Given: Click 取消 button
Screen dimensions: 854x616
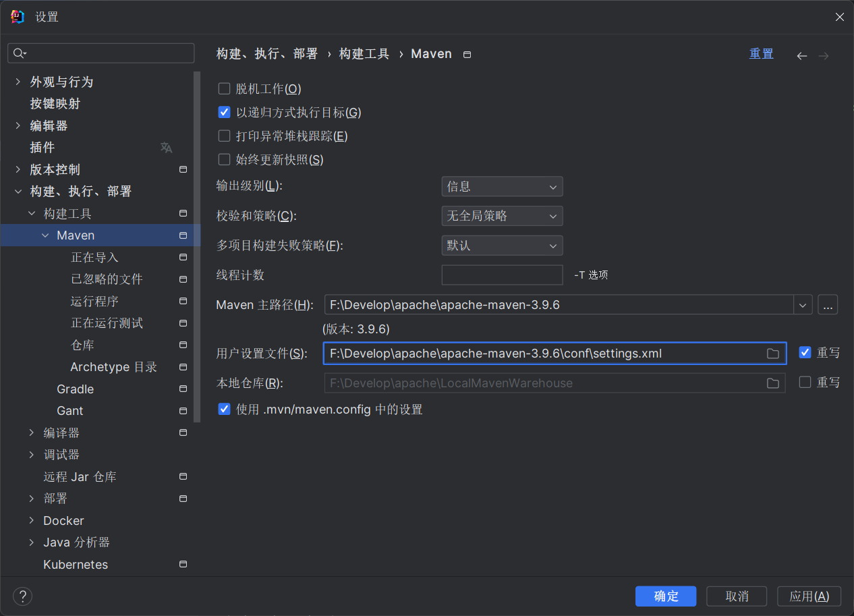Looking at the screenshot, I should [x=737, y=596].
